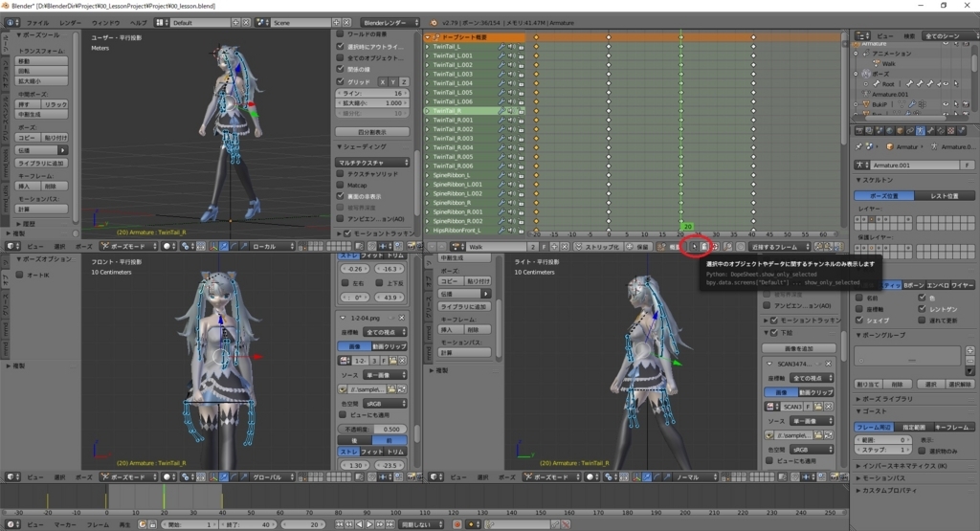This screenshot has width=980, height=531.
Task: Enable the Matcap checkbox
Action: pos(341,185)
